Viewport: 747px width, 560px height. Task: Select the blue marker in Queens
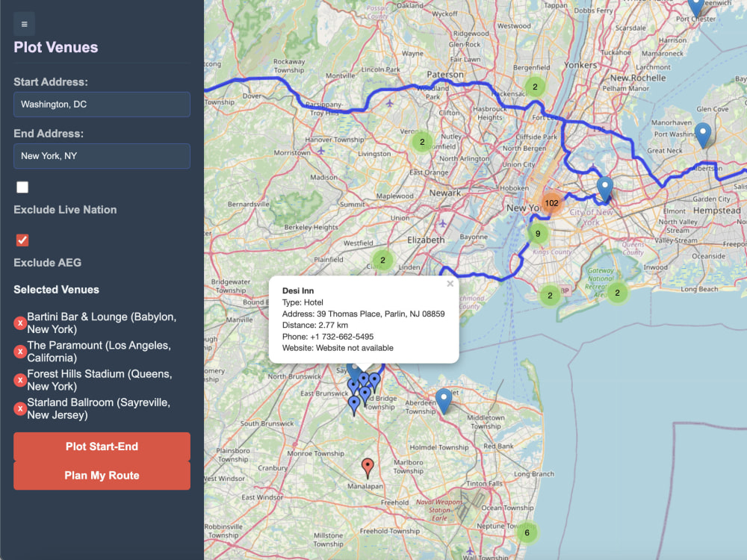(x=604, y=189)
